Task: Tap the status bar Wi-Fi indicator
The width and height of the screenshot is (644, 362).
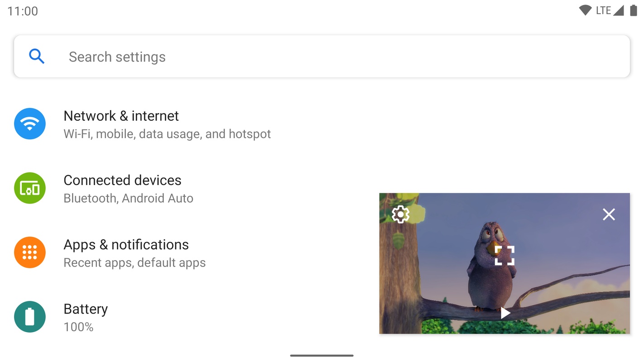Action: (x=585, y=10)
